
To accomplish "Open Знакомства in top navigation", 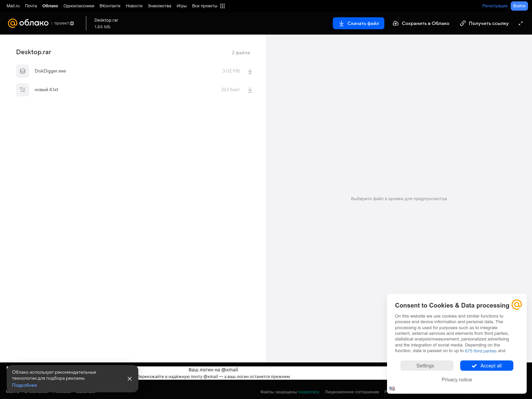I will pos(160,6).
